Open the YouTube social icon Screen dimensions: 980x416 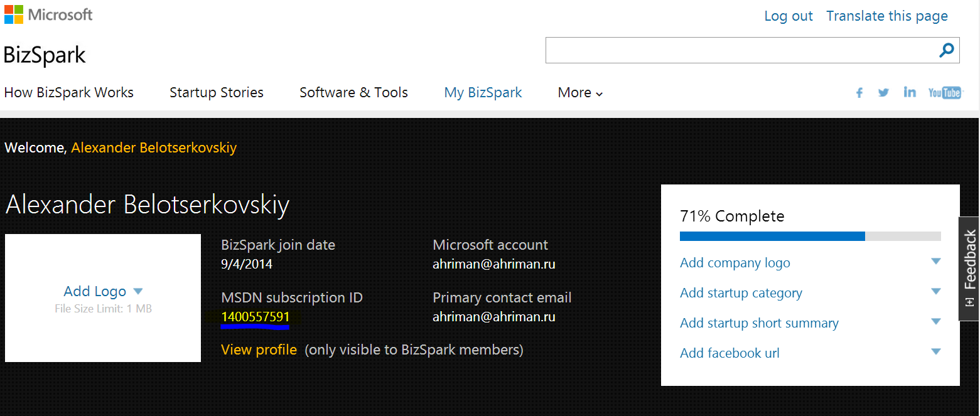pos(944,93)
